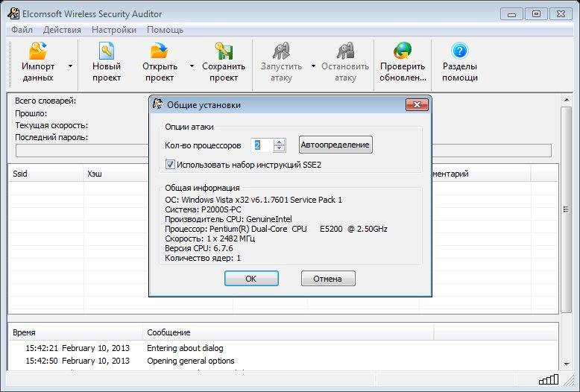The width and height of the screenshot is (580, 392).
Task: Open the Импорт данных dropdown arrow
Action: (70, 66)
